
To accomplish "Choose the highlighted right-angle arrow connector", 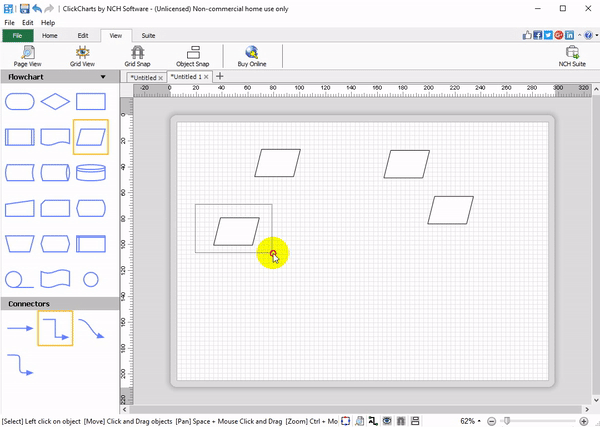I will point(55,328).
